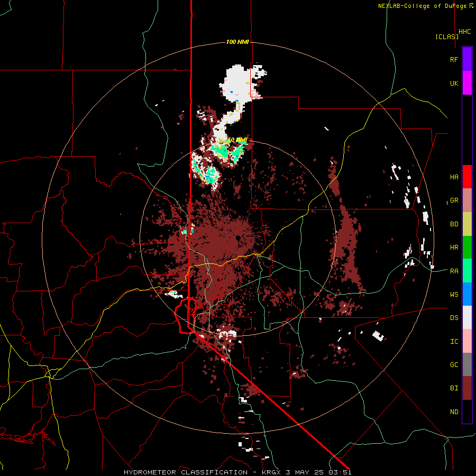476x476 pixels.
Task: Click the HA red legend swatch
Action: click(467, 177)
